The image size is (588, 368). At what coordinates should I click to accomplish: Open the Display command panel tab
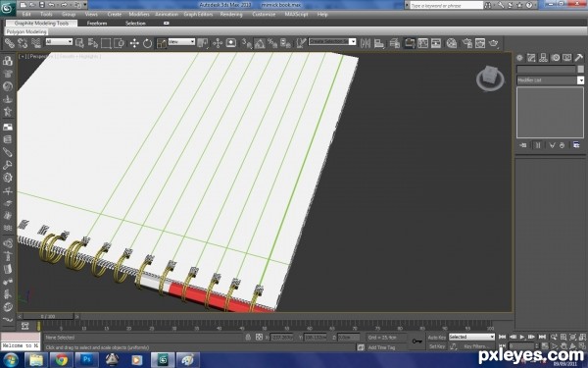pos(567,58)
